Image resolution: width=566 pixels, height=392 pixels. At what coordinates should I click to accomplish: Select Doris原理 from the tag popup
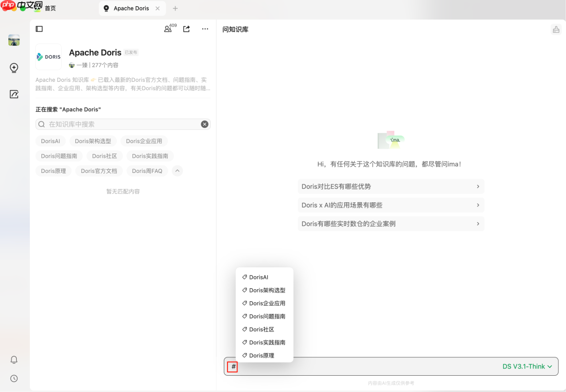coord(262,355)
